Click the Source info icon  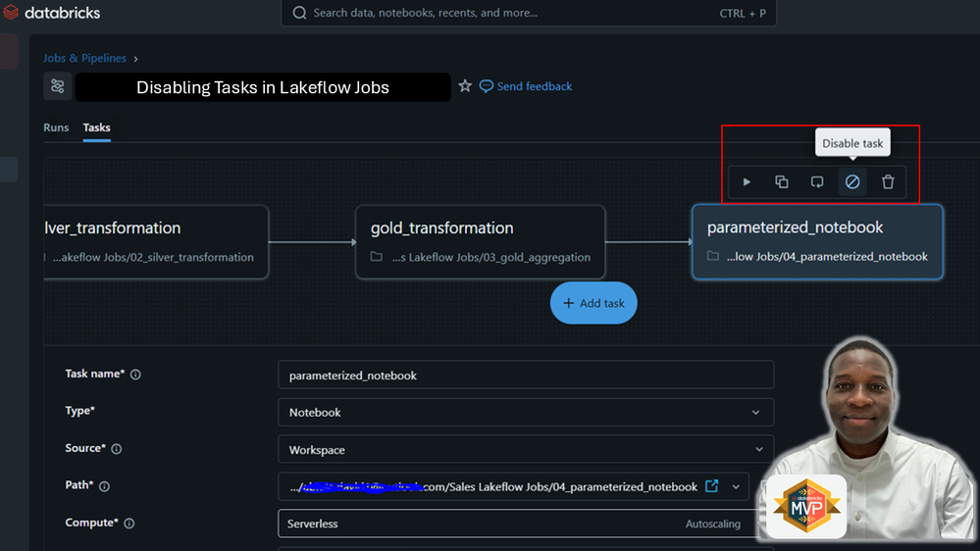[117, 449]
